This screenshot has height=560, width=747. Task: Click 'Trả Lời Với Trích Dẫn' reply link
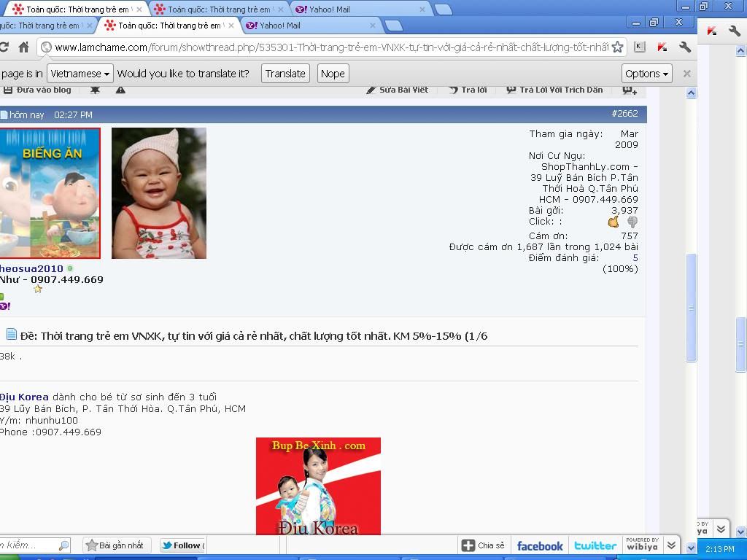tap(560, 90)
